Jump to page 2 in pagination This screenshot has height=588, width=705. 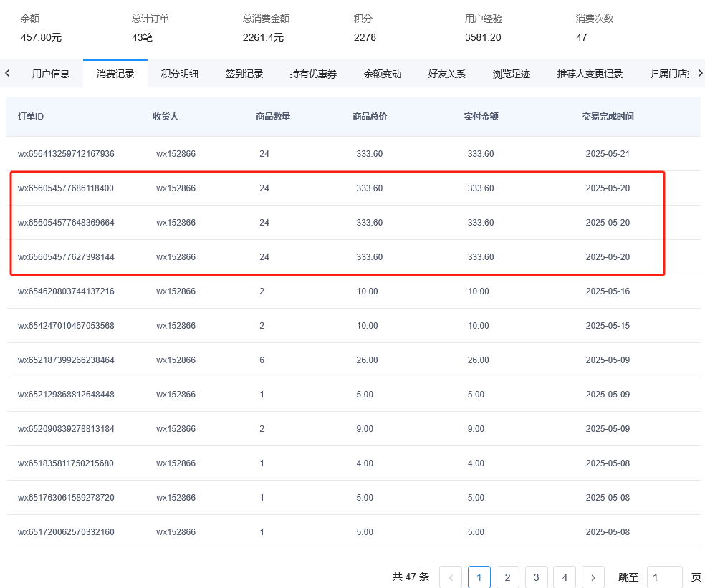[x=508, y=577]
